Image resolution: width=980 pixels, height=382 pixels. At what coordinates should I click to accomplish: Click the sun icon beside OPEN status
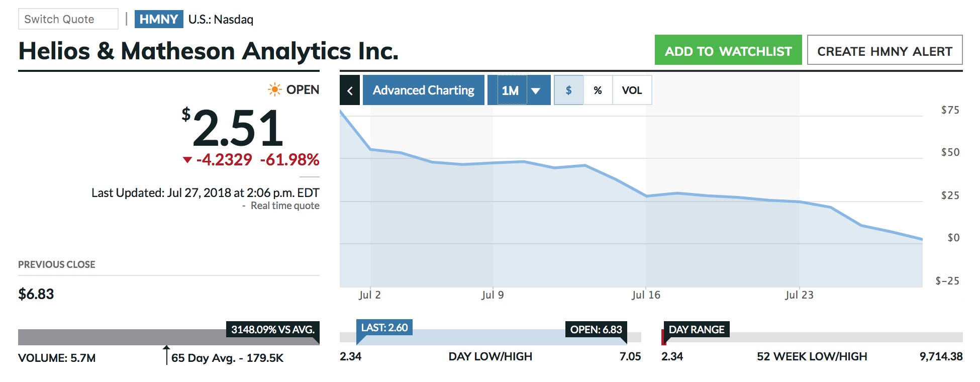pos(274,90)
